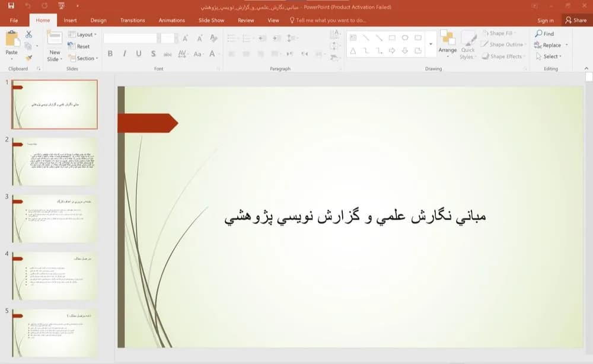Click the font name box
This screenshot has height=364, width=593.
click(x=130, y=38)
